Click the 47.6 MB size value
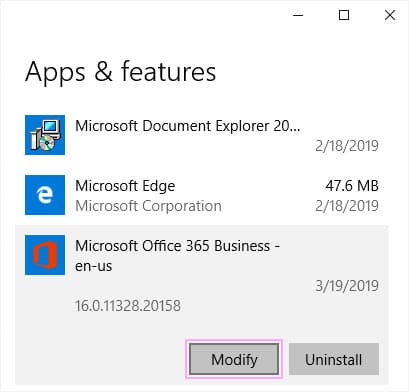 (x=352, y=186)
